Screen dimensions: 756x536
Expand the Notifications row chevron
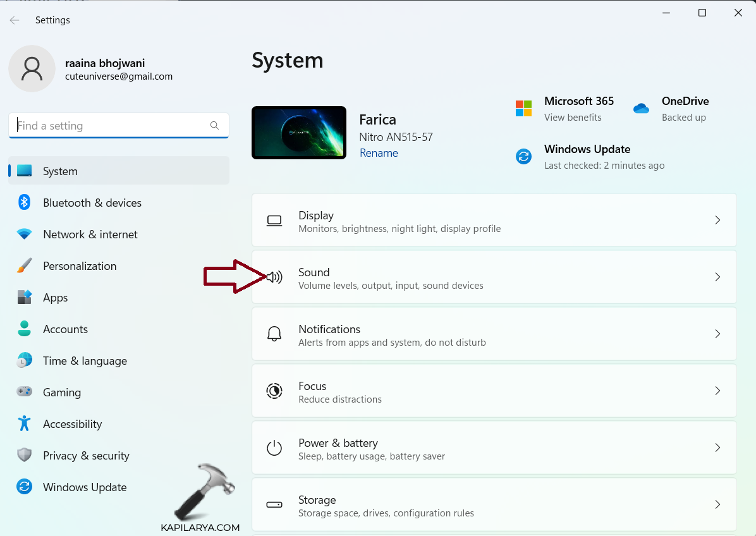point(717,334)
